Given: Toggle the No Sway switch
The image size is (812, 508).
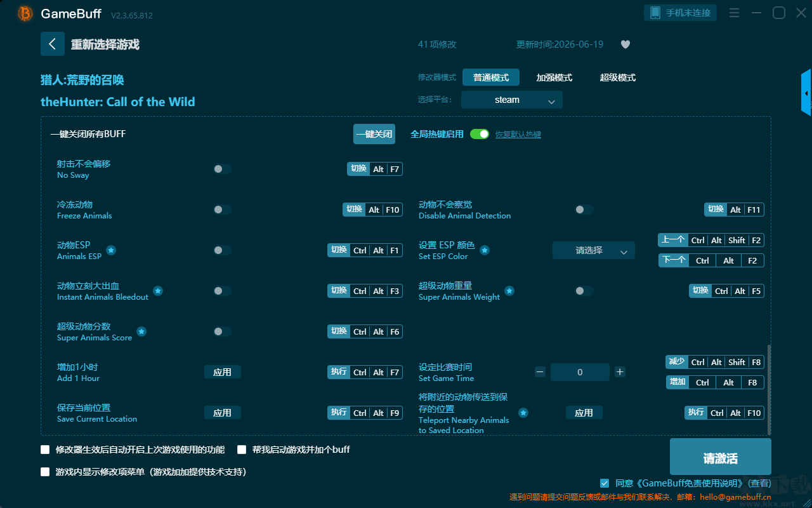Looking at the screenshot, I should [223, 169].
